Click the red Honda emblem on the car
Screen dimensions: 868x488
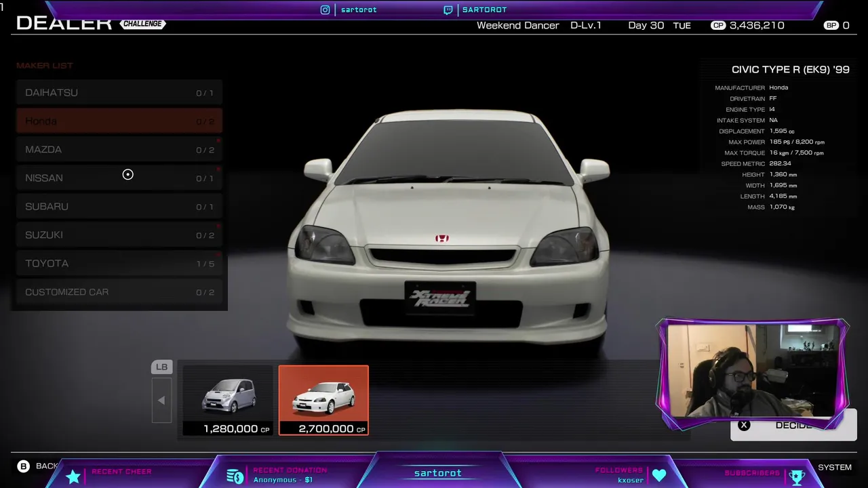click(x=441, y=239)
